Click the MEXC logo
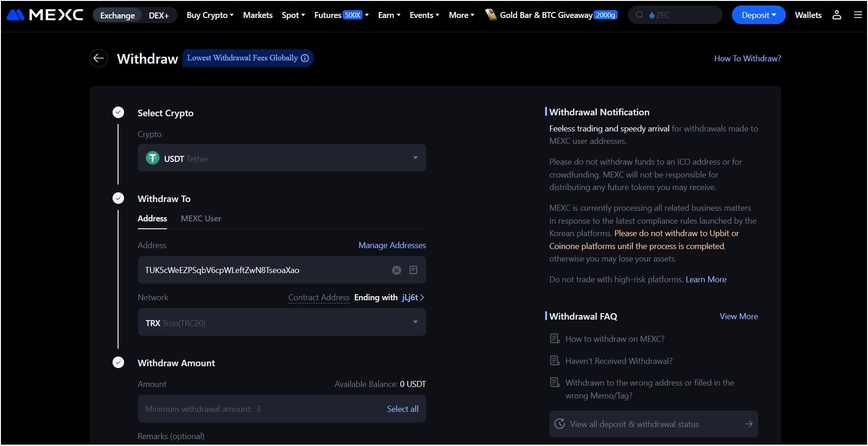This screenshot has width=868, height=446. coord(44,14)
